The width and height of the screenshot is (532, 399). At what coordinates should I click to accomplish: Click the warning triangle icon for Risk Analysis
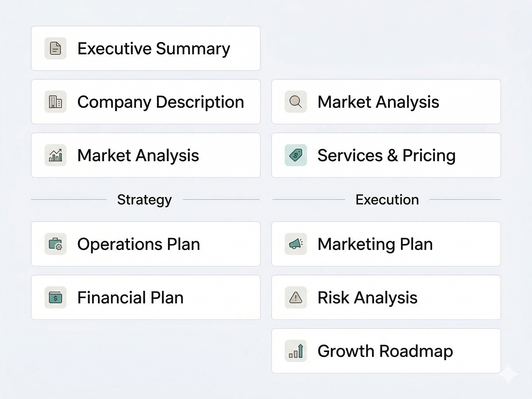tap(296, 298)
